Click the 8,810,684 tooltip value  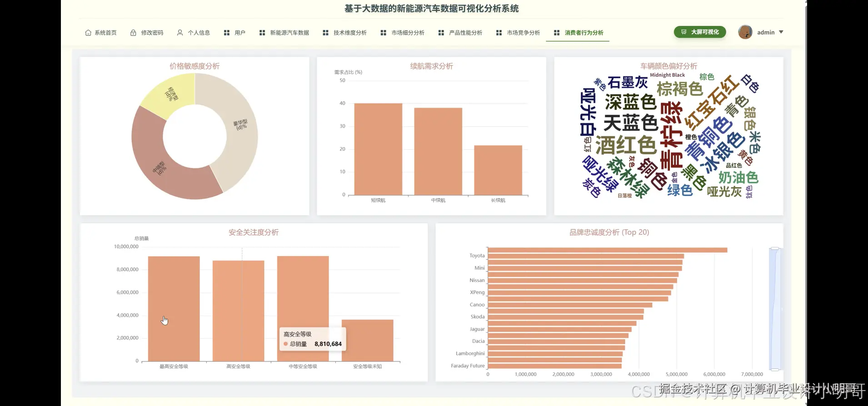[x=328, y=344]
